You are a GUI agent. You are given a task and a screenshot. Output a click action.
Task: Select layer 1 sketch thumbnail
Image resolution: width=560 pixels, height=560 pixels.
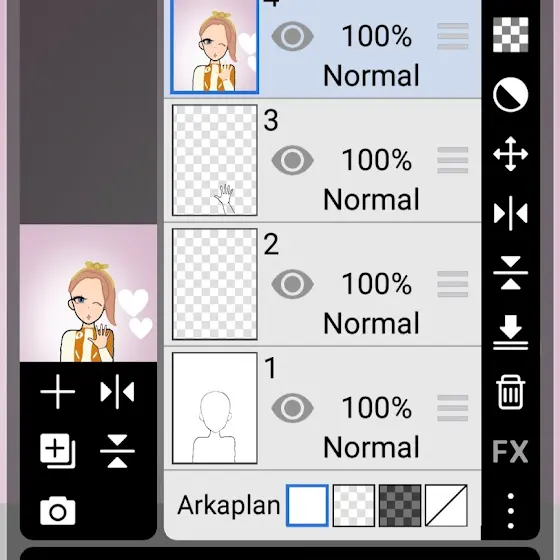[x=215, y=408]
